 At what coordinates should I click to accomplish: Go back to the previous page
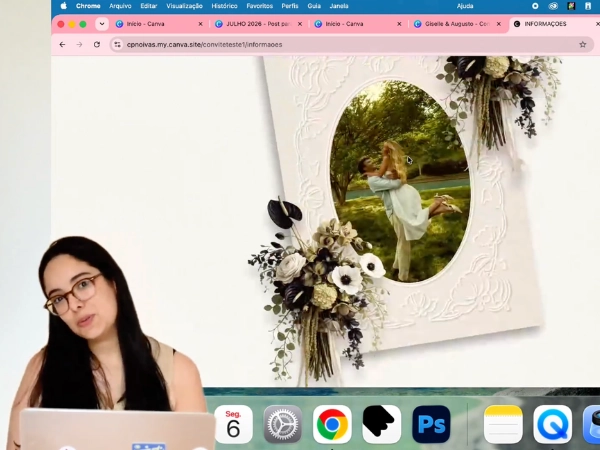[62, 45]
